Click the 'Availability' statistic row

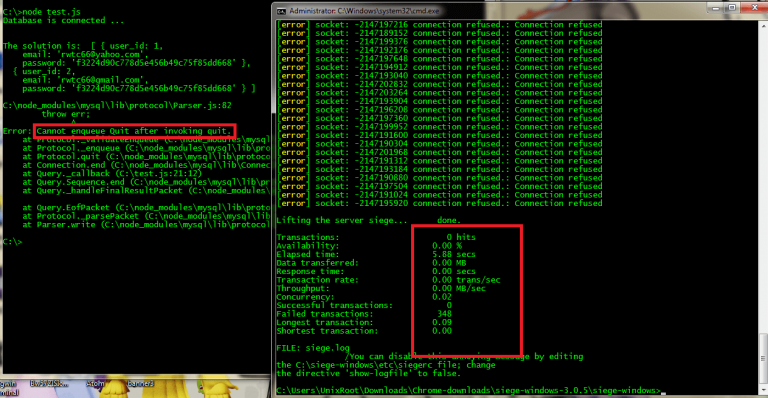[369, 246]
